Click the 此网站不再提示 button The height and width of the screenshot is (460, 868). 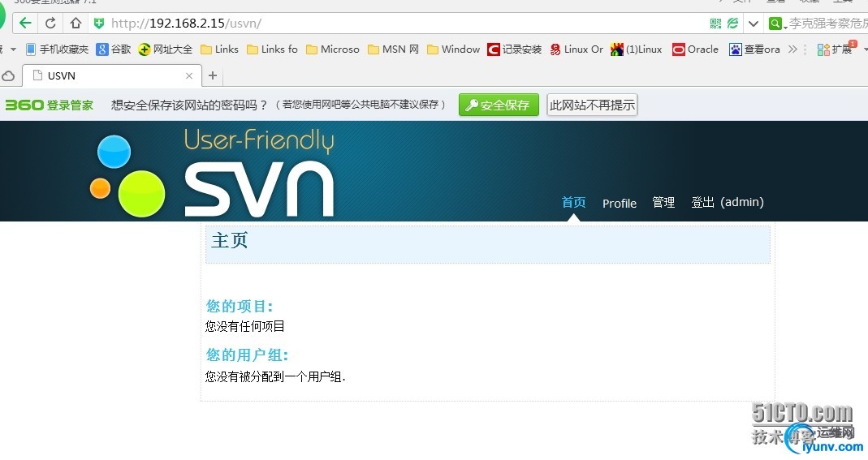click(592, 105)
